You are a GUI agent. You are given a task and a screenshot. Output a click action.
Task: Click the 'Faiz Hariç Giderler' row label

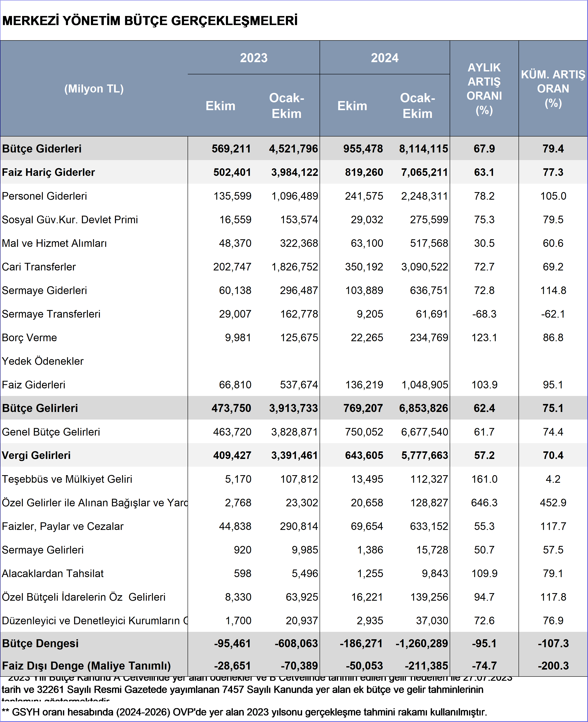pyautogui.click(x=48, y=172)
